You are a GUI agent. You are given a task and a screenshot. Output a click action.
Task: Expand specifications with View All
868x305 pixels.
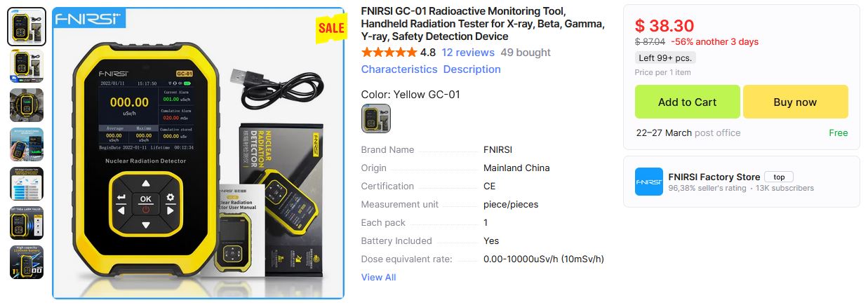tap(379, 277)
